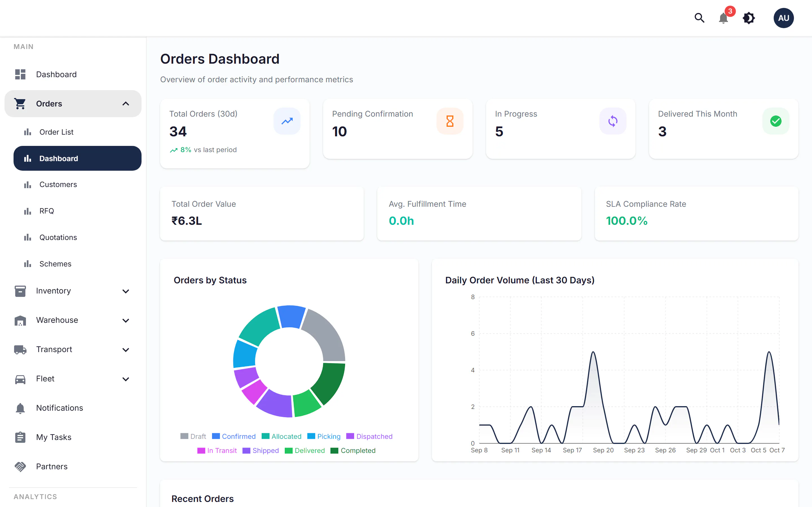Toggle dark mode brightness icon
812x507 pixels.
pyautogui.click(x=749, y=18)
